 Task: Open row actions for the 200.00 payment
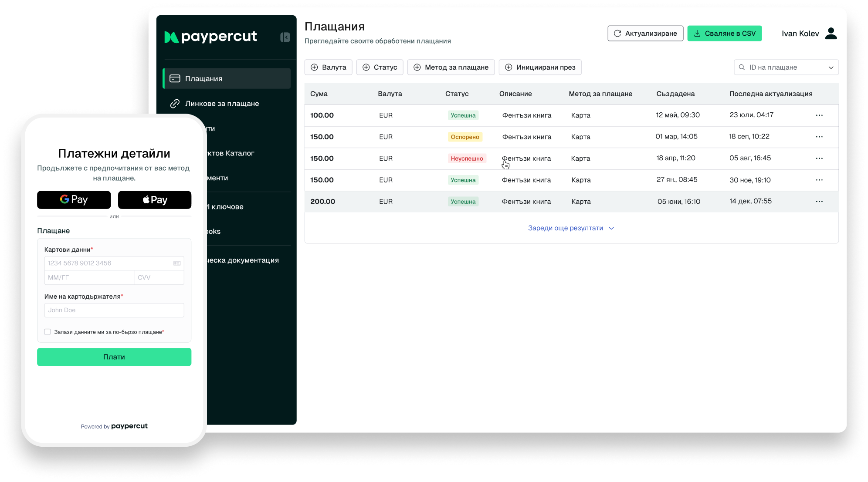[819, 202]
